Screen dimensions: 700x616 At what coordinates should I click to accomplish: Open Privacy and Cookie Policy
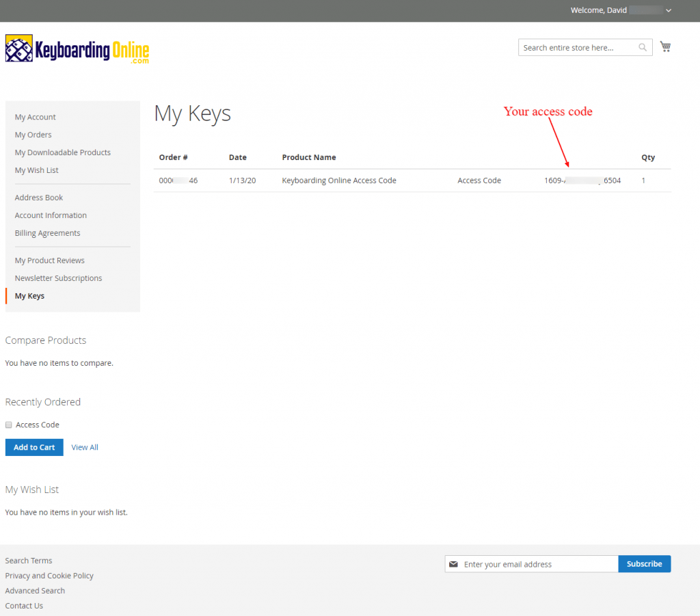click(49, 576)
